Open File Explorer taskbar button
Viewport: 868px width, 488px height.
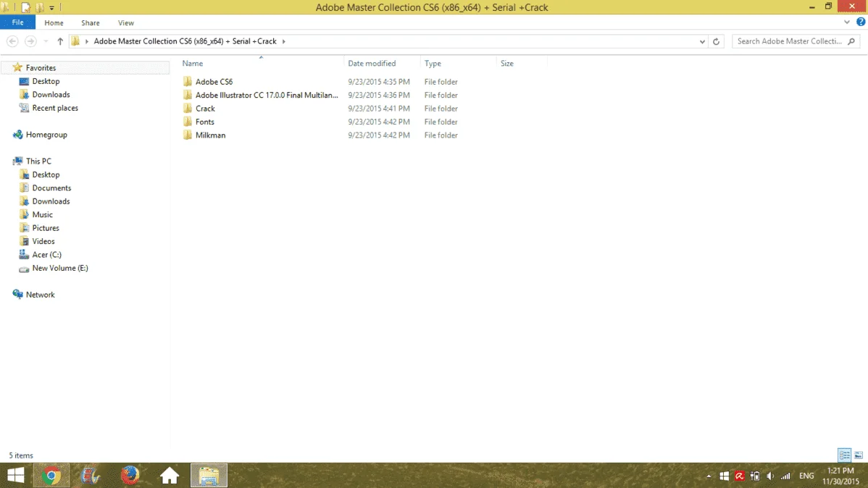pos(209,475)
